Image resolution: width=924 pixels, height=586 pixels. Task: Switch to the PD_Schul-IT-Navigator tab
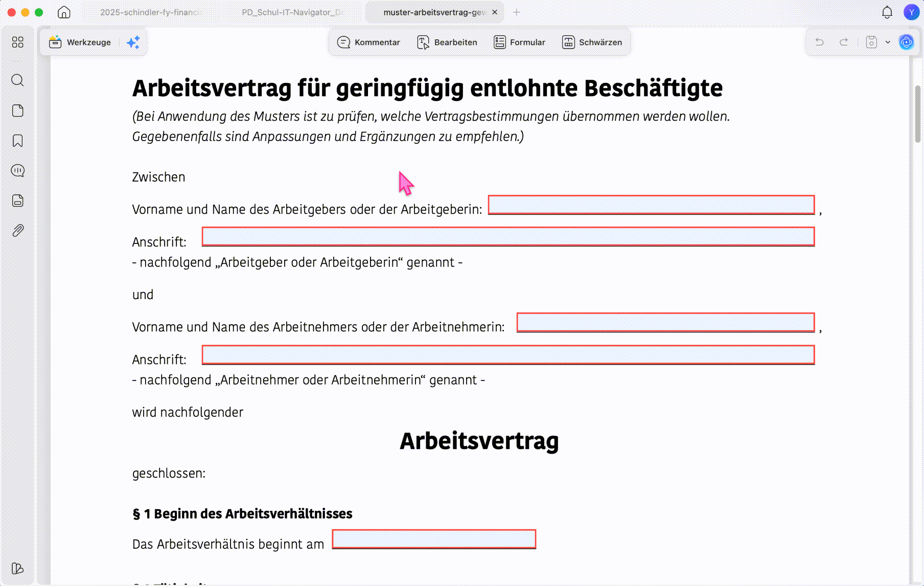[x=292, y=12]
